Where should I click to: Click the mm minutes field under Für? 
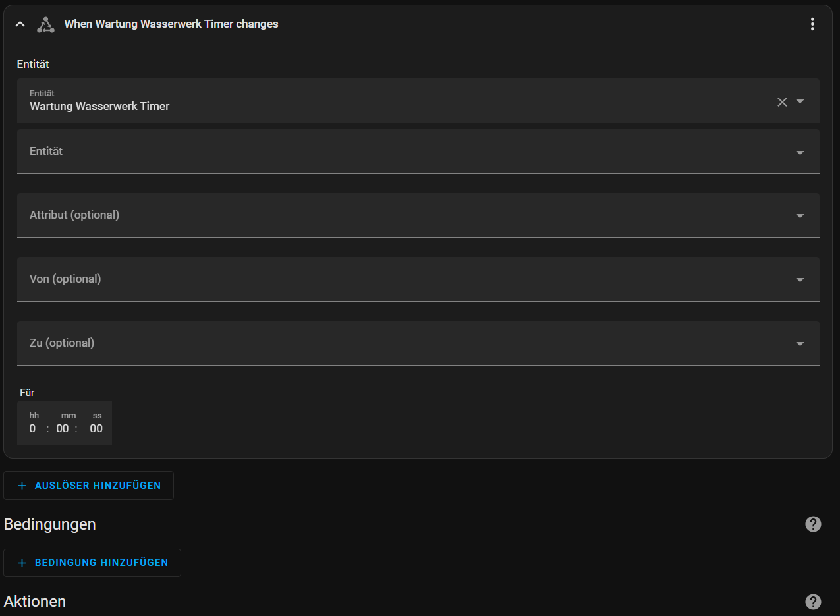click(x=63, y=428)
